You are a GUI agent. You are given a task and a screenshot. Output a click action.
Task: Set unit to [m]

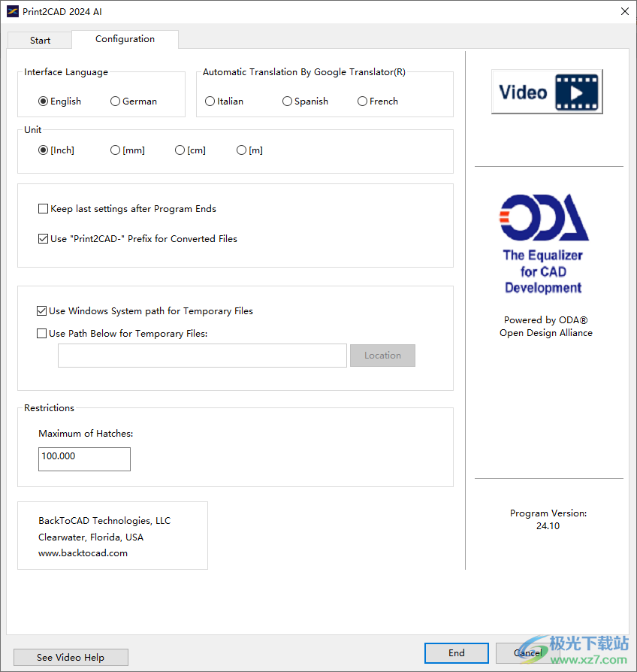point(249,150)
